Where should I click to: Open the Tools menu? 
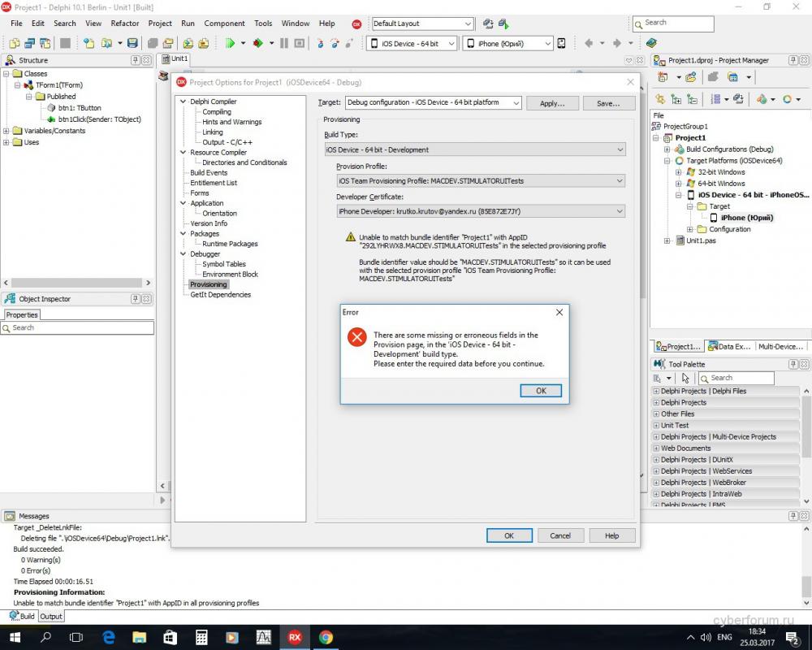pos(263,24)
